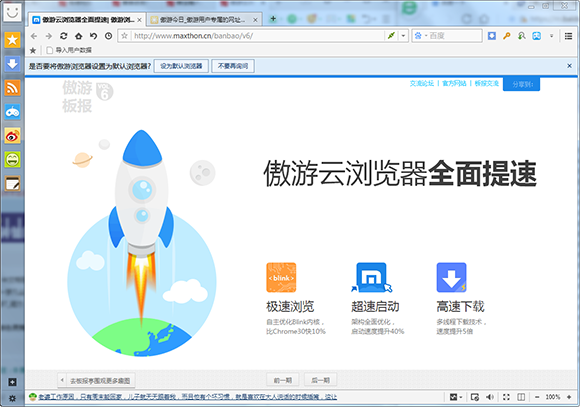Close the 傲游今日 tab
Viewport: 580px width, 407px height.
(x=255, y=20)
